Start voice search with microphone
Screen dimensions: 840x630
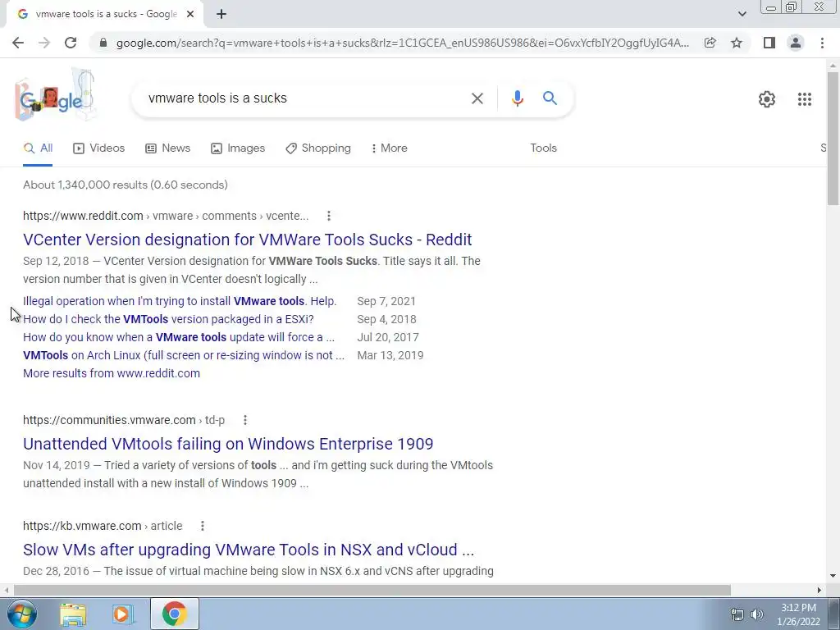pyautogui.click(x=517, y=98)
